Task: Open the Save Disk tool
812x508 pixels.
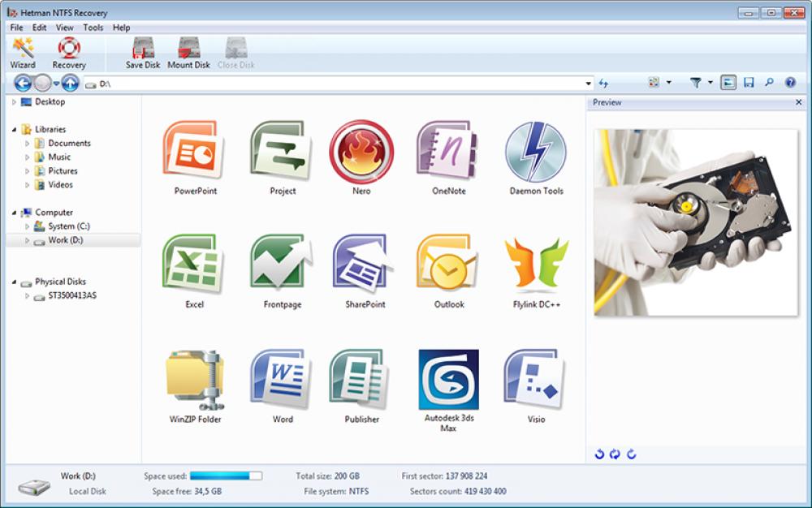Action: coord(142,49)
